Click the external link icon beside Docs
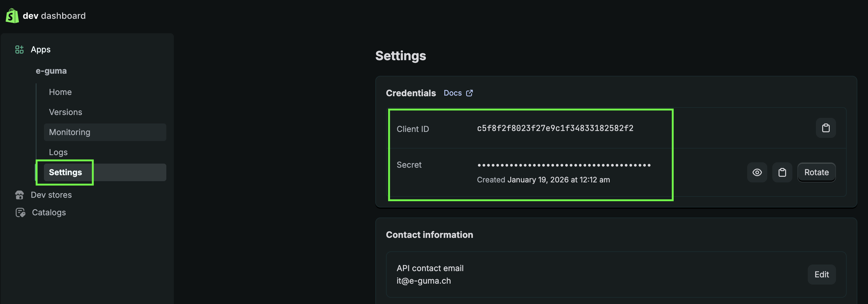The height and width of the screenshot is (304, 868). pyautogui.click(x=469, y=93)
